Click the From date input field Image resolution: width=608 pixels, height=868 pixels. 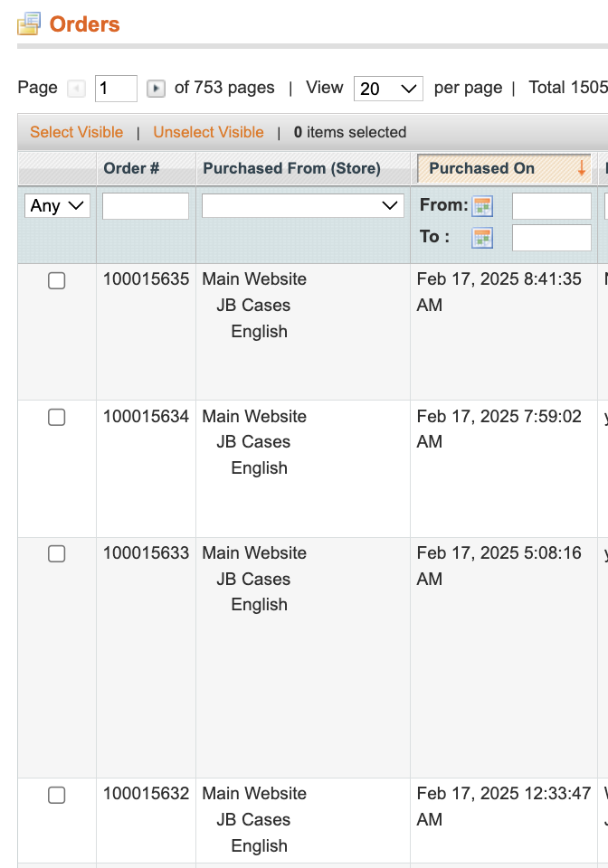coord(551,206)
